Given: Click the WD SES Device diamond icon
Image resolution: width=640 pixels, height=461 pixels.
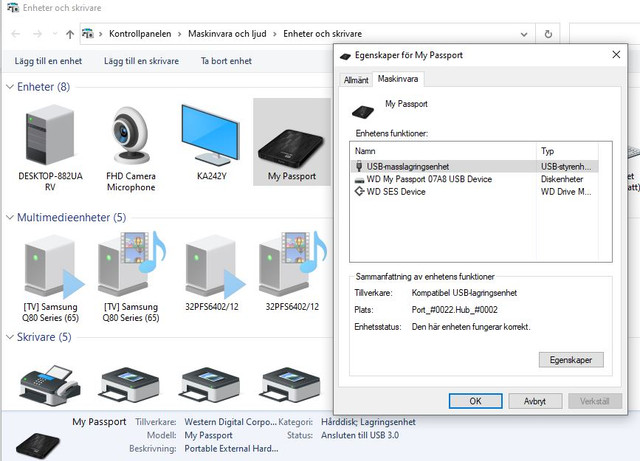Looking at the screenshot, I should tap(359, 191).
